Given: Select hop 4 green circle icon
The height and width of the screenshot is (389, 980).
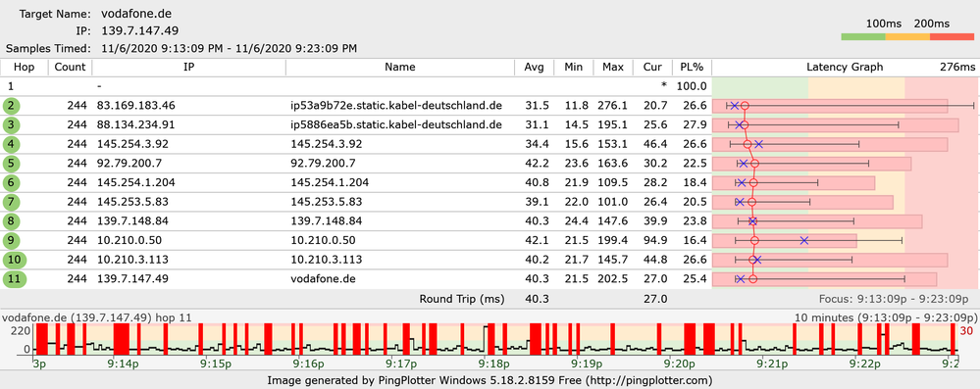Looking at the screenshot, I should click(11, 144).
